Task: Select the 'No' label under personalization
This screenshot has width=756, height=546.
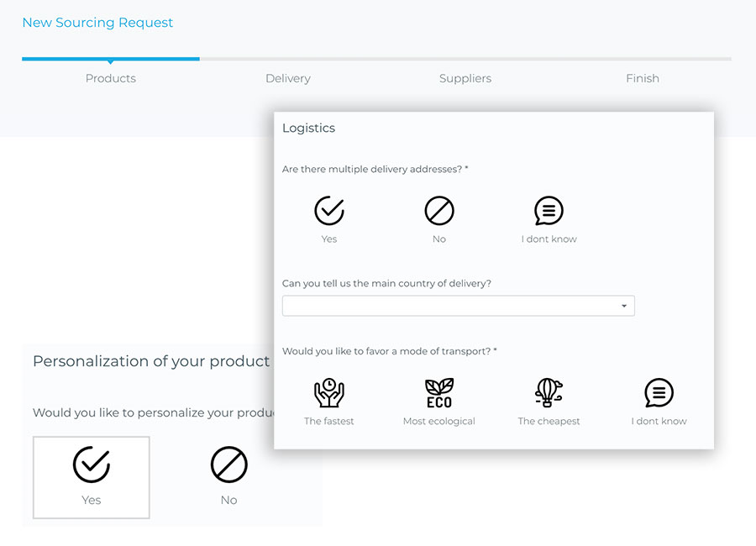Action: click(228, 500)
